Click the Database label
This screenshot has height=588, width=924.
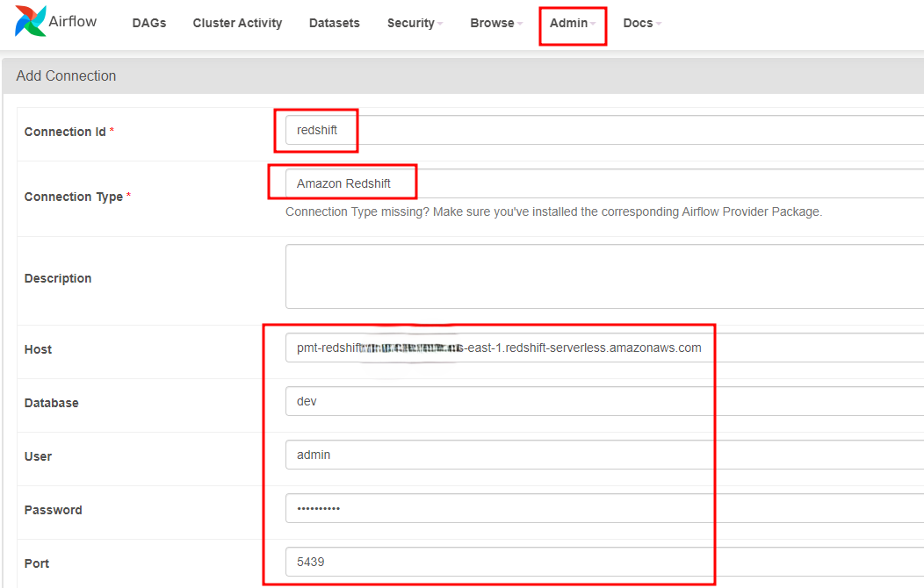click(x=51, y=403)
